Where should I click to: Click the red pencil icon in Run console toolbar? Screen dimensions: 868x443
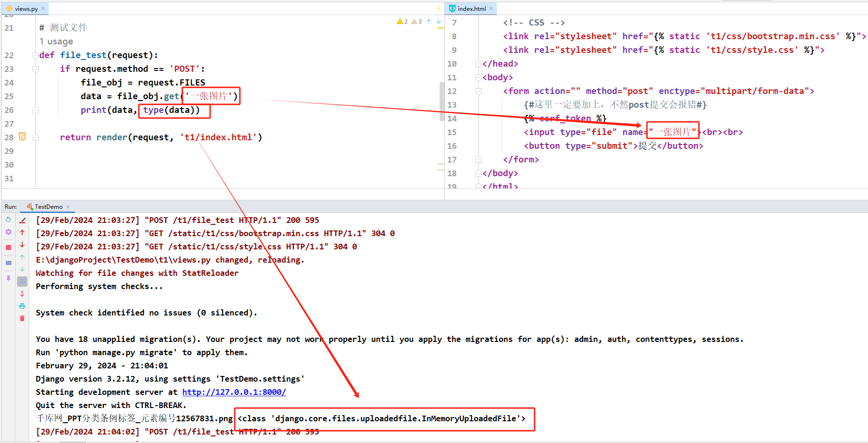22,220
